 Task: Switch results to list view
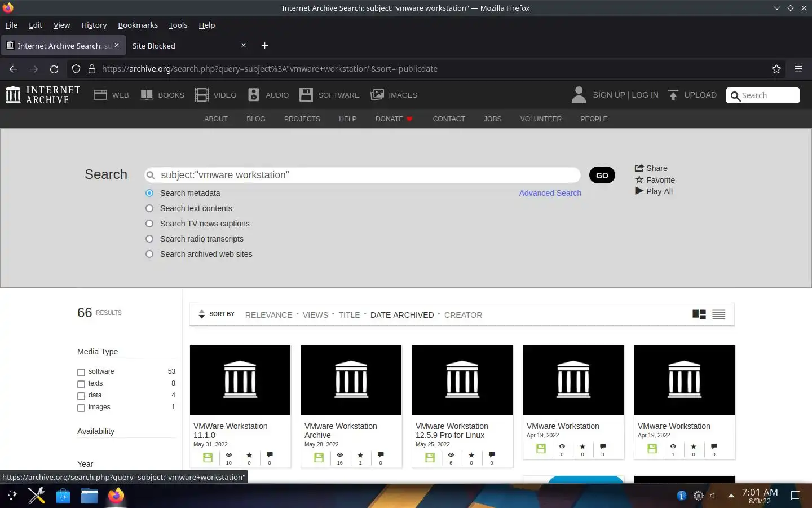(718, 314)
